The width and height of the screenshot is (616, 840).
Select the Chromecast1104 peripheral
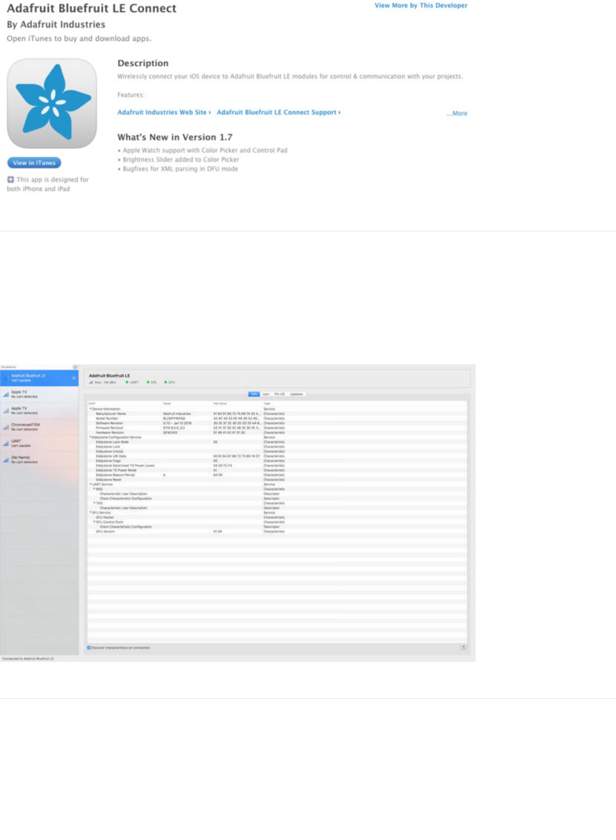point(40,427)
